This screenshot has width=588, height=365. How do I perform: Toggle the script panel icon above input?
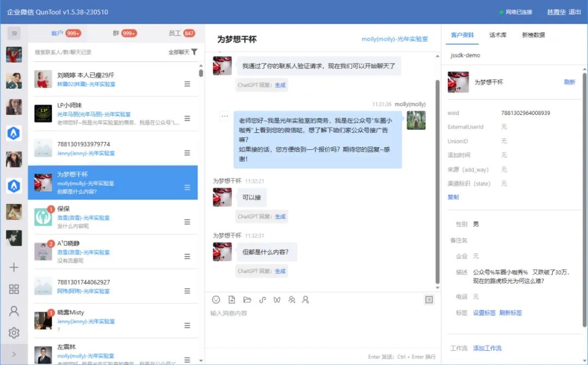[429, 300]
